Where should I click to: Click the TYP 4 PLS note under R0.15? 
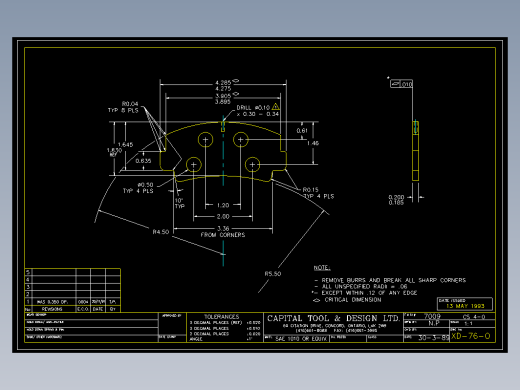pos(319,196)
